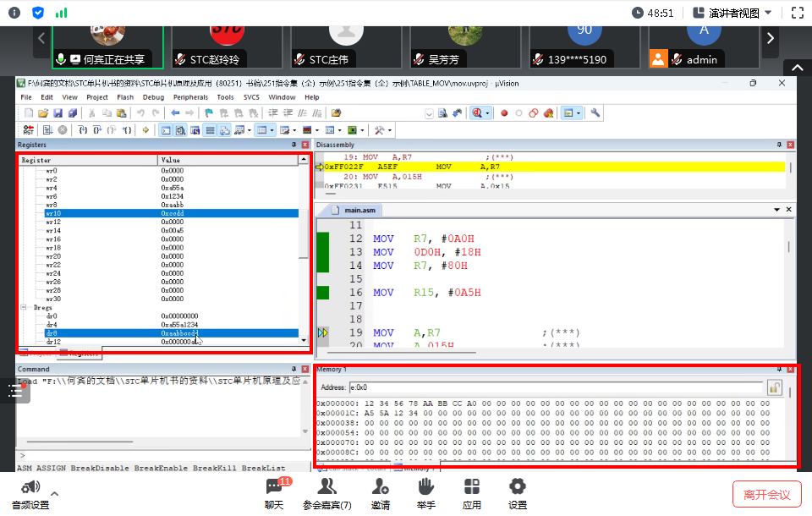
Task: Open Configuration with the wrench icon
Action: [x=595, y=113]
